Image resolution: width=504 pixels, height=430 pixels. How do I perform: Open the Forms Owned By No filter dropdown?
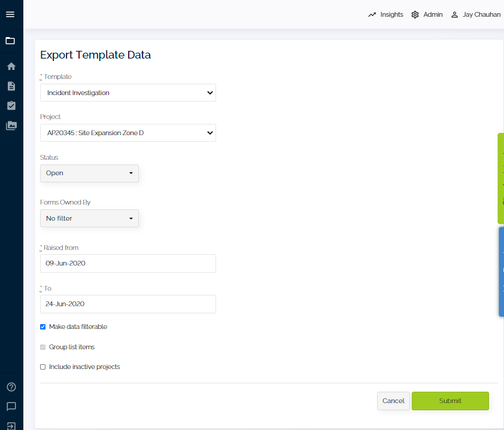[x=89, y=218]
